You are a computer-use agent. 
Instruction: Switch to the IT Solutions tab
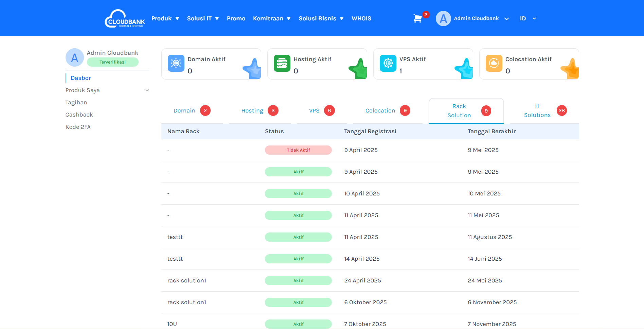coord(537,111)
